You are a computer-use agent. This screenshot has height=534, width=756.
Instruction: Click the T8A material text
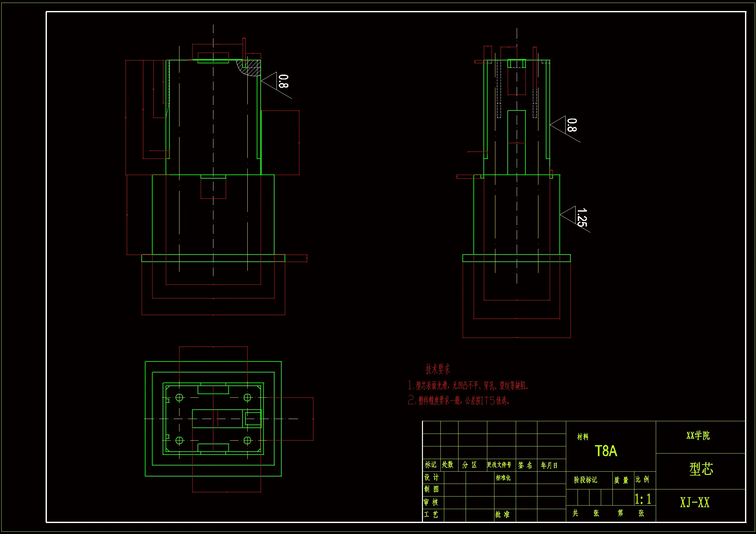606,451
